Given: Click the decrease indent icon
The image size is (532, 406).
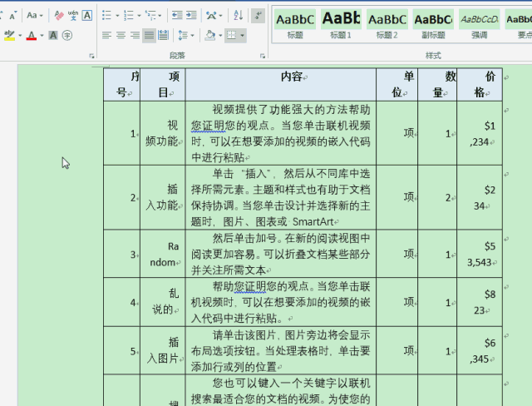Looking at the screenshot, I should pos(177,15).
